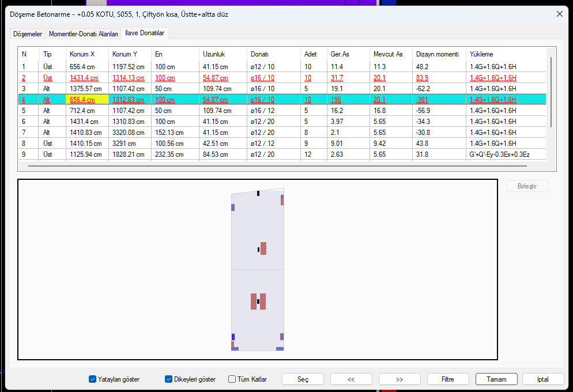Click the Dizayn momenti column header

tap(439, 54)
